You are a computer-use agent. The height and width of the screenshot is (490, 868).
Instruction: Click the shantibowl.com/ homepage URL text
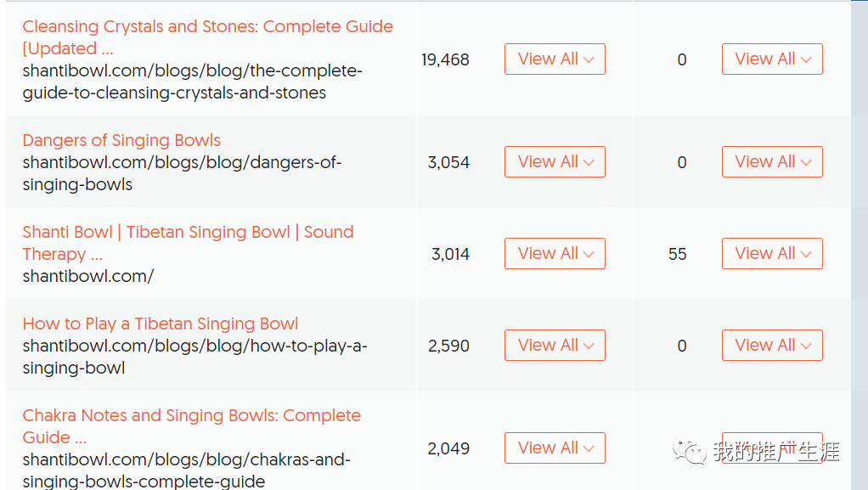88,276
